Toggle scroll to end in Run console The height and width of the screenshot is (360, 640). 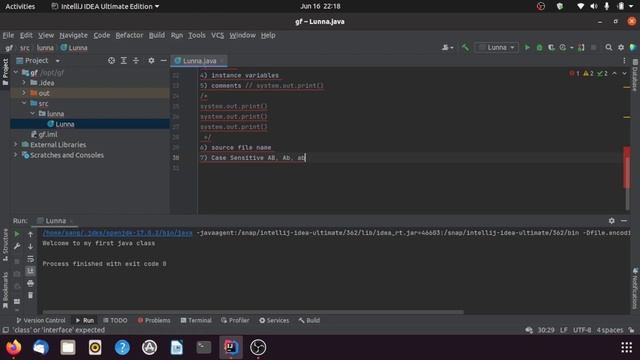tap(31, 271)
